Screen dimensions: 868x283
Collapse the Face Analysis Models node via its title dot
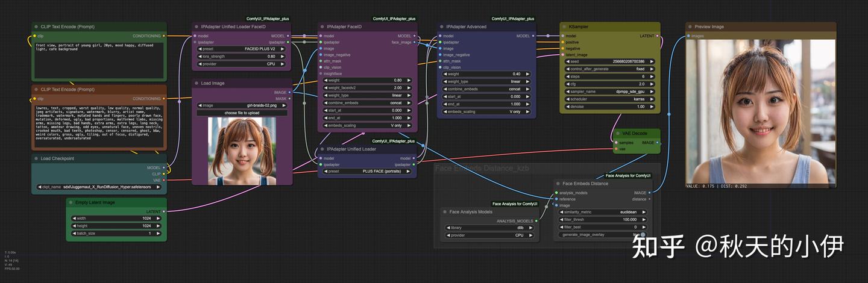click(x=445, y=212)
